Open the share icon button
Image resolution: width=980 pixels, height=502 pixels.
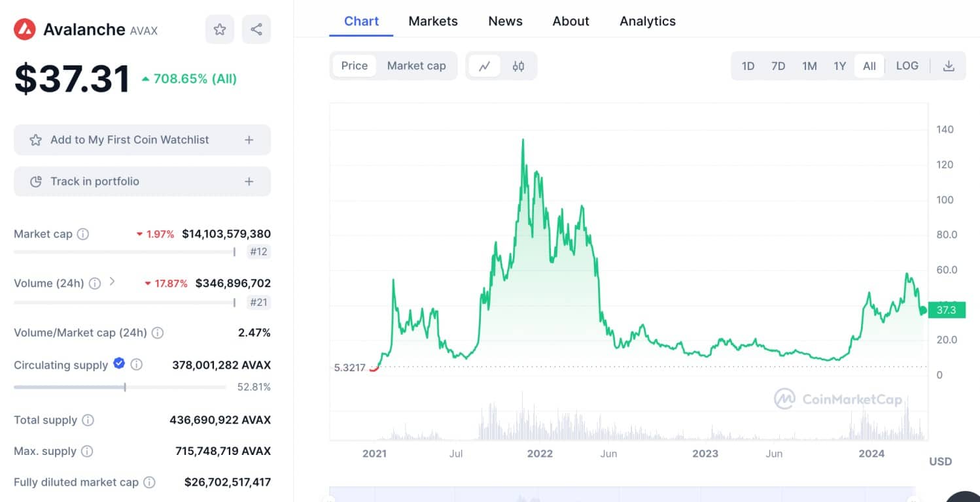pos(256,29)
